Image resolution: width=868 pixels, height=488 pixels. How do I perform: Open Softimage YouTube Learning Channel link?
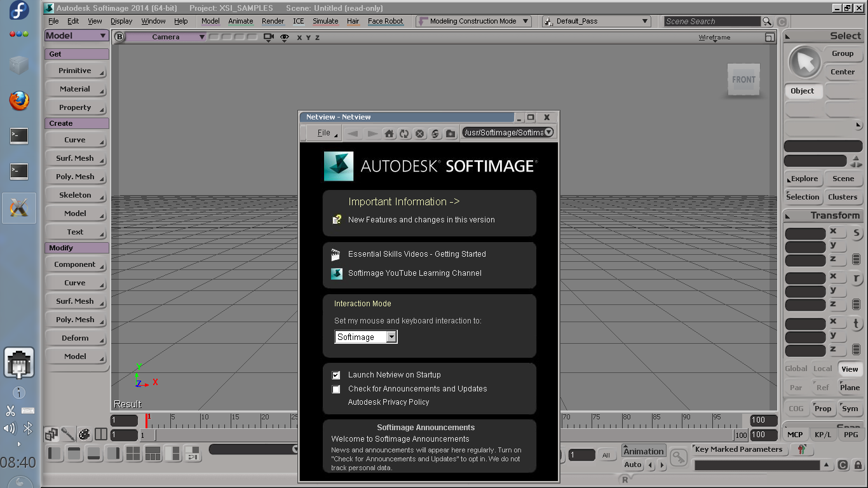click(x=415, y=273)
